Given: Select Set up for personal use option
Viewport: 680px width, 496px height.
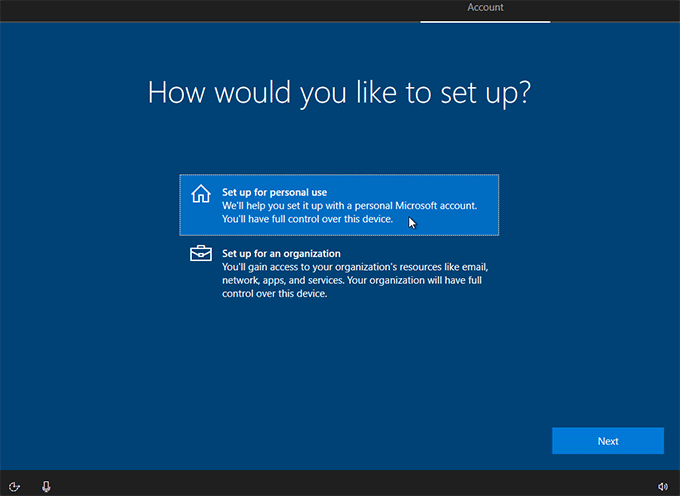Looking at the screenshot, I should tap(339, 205).
